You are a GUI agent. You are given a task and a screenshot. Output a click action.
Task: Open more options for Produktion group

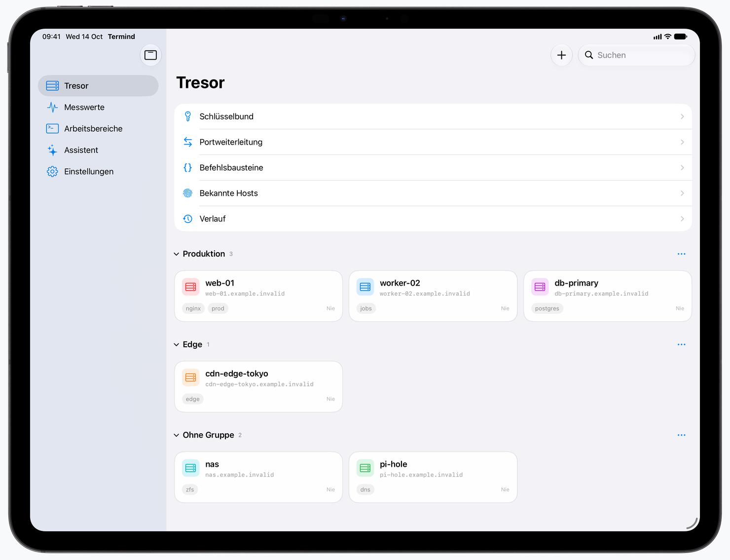(x=682, y=254)
